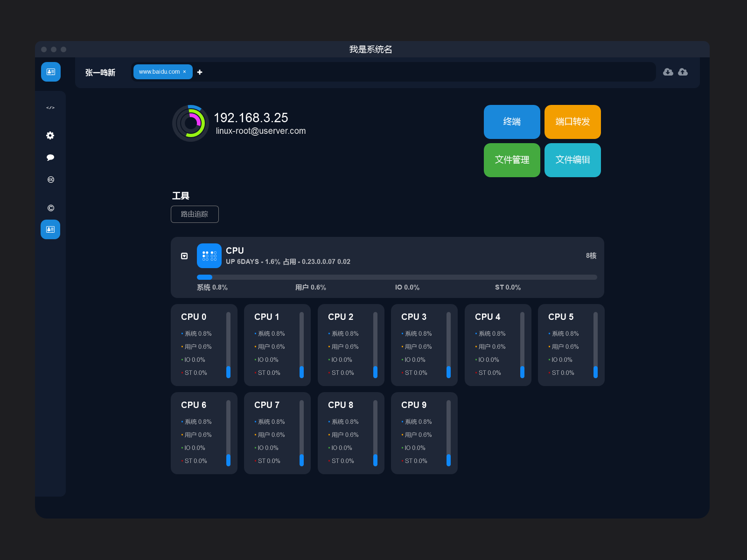
Task: Click the IP address 192.168.3.25
Action: (x=251, y=118)
